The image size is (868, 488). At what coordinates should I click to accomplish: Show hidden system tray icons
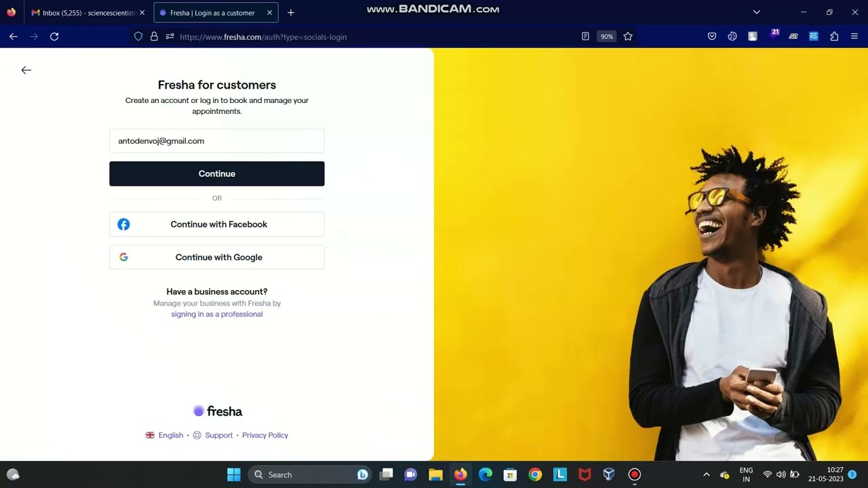click(706, 474)
